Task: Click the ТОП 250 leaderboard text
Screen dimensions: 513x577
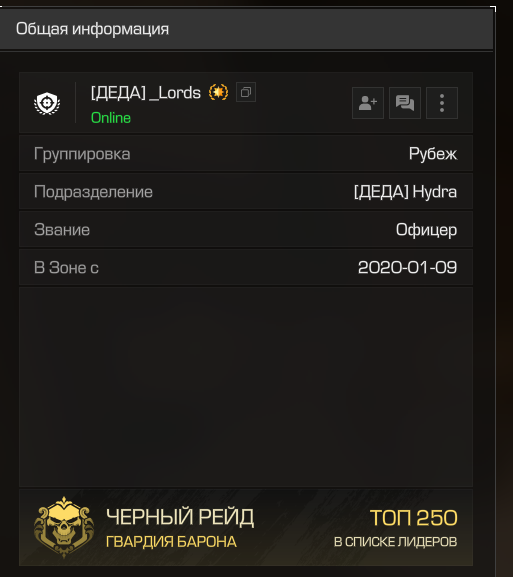Action: click(414, 518)
